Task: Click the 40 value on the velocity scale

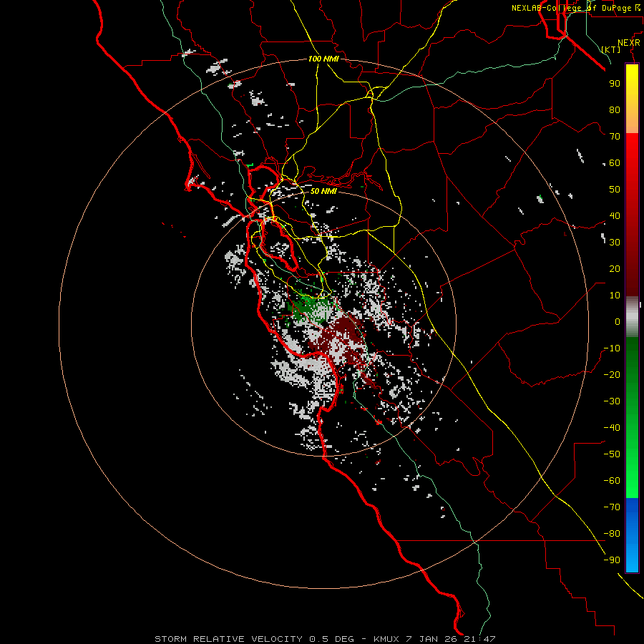Action: pyautogui.click(x=615, y=215)
